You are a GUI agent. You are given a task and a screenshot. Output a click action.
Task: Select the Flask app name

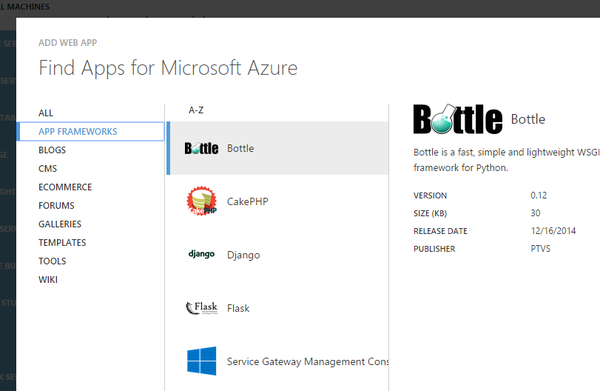(x=238, y=308)
